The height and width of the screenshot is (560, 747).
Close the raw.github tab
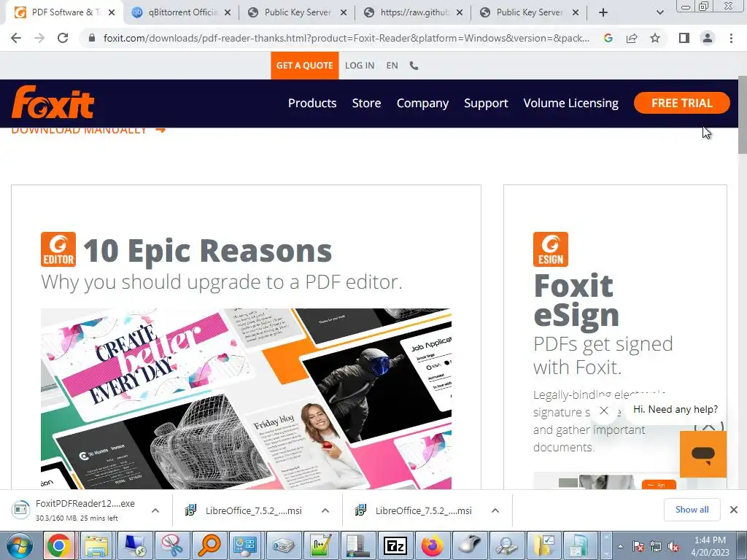[460, 12]
